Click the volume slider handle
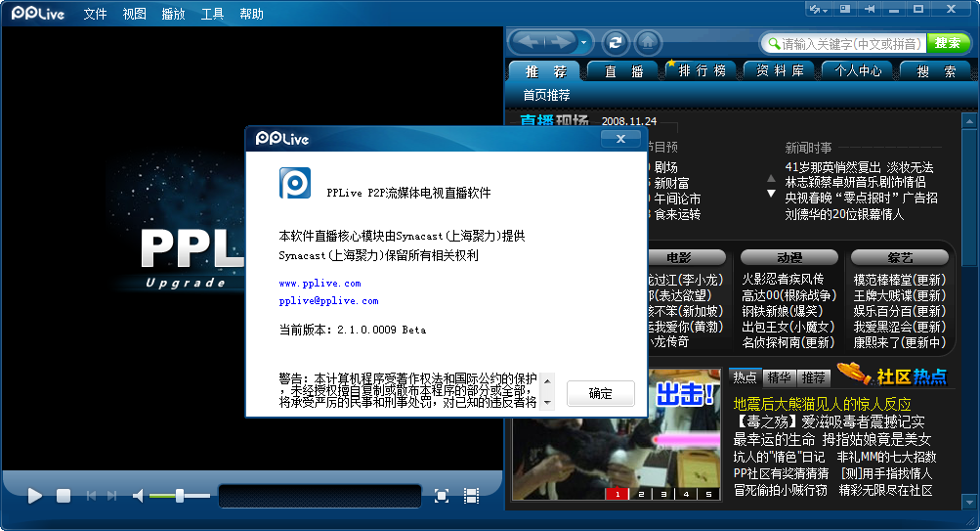Screen dimensions: 980x531 pyautogui.click(x=180, y=496)
